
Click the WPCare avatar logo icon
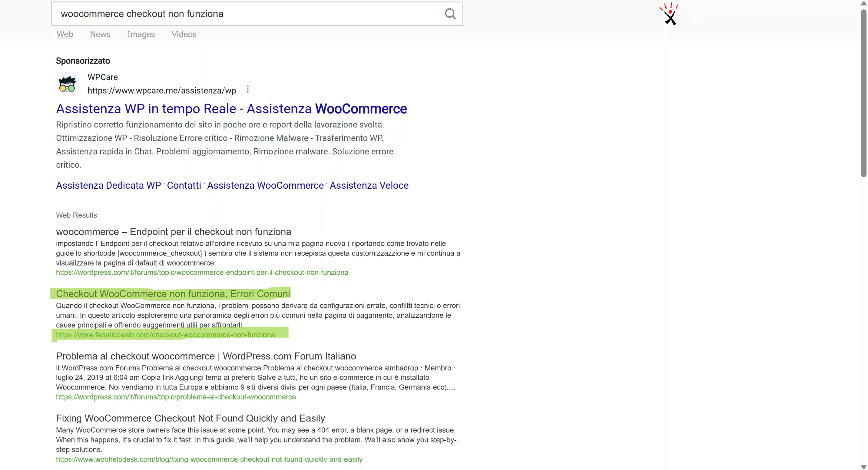point(68,84)
